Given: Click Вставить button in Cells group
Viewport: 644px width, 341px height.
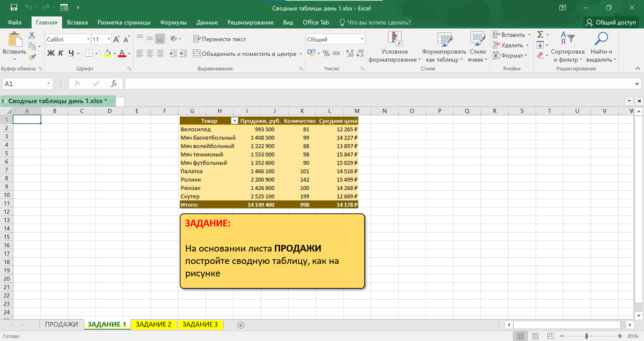Looking at the screenshot, I should (510, 35).
